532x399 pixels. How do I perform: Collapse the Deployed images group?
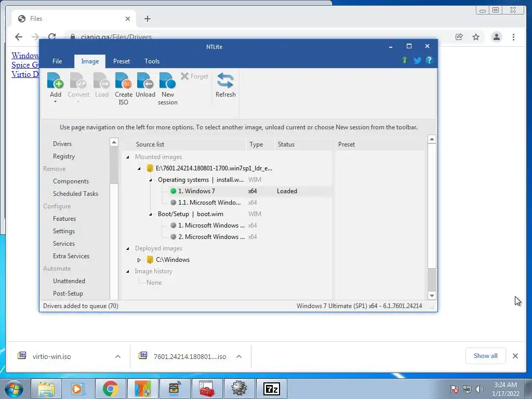[x=128, y=249]
